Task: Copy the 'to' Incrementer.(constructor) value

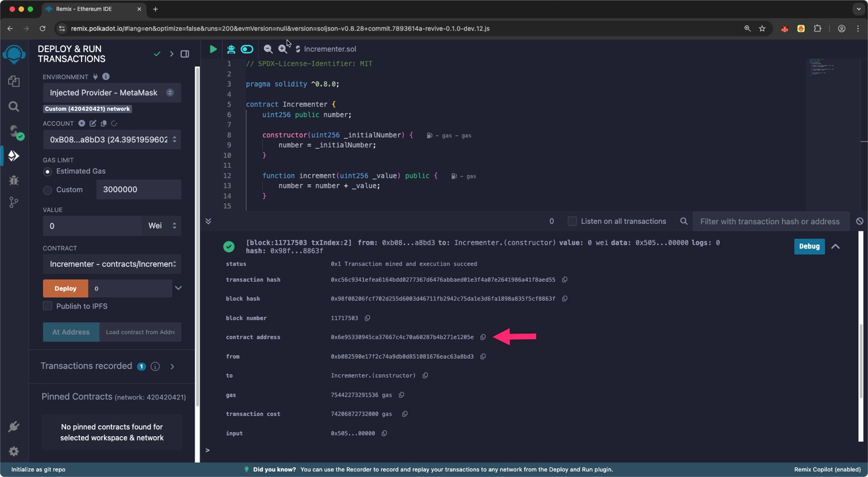Action: point(425,376)
